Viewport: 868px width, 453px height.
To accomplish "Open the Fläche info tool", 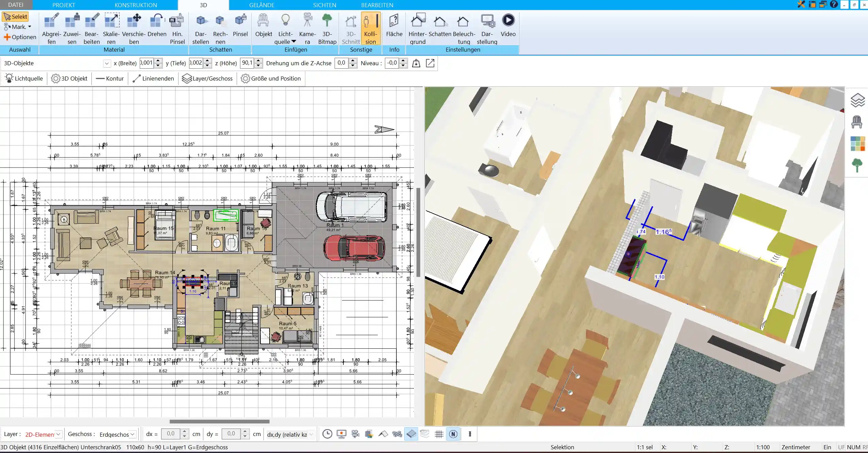I will pyautogui.click(x=394, y=25).
